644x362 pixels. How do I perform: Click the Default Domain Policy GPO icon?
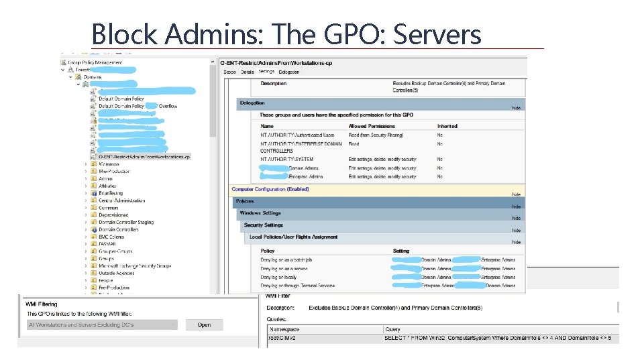93,99
